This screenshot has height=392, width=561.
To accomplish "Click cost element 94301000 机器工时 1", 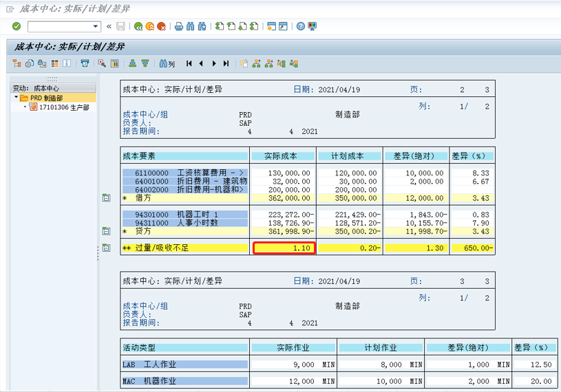I will point(185,215).
